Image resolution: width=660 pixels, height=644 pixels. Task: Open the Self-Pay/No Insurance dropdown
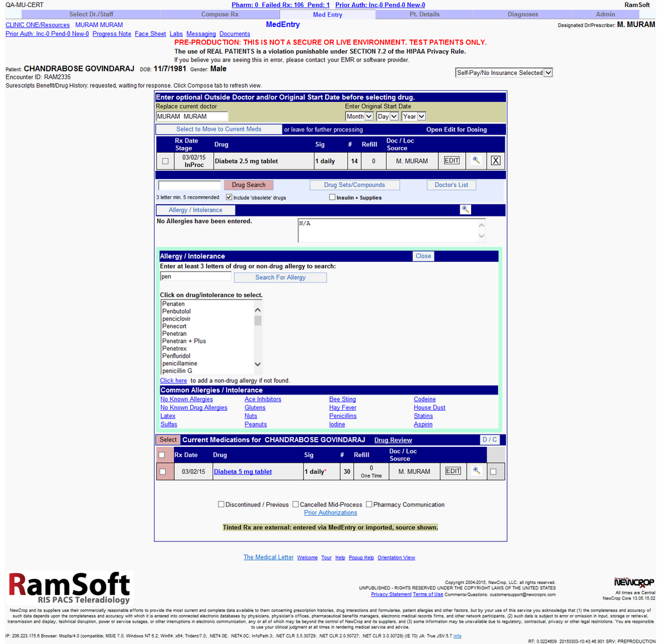click(503, 72)
